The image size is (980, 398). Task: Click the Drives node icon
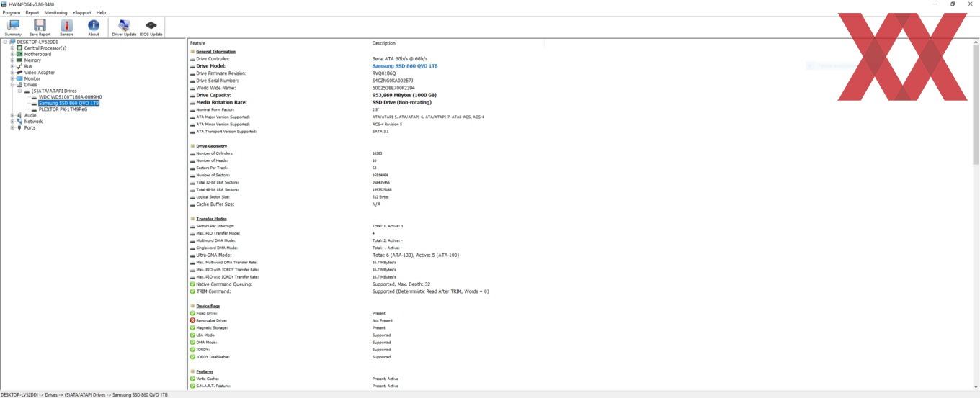[x=19, y=85]
